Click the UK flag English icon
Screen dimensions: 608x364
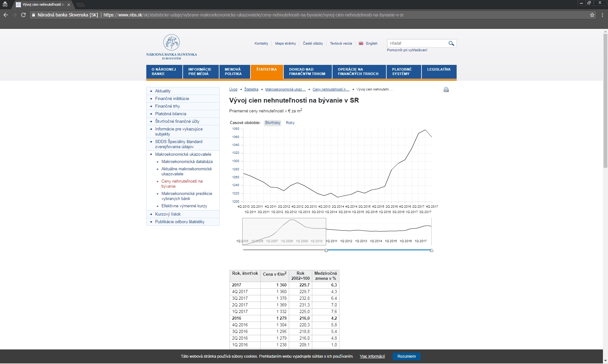click(x=361, y=43)
